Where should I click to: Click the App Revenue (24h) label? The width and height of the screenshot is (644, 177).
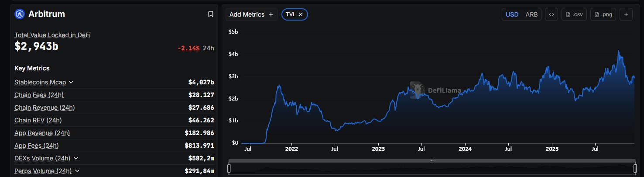pyautogui.click(x=42, y=133)
